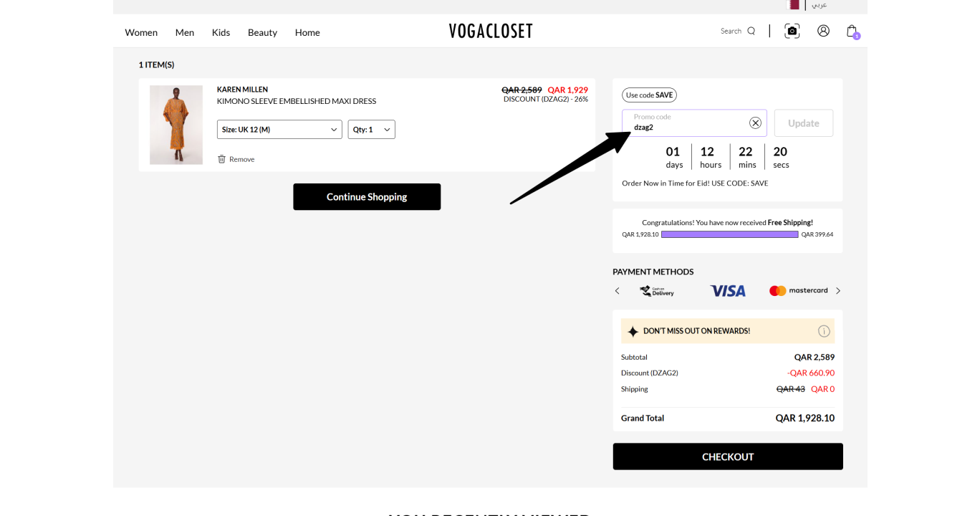Screen dimensions: 980x516
Task: Click the DISCOUNT (DZAG2) - 26% label
Action: pyautogui.click(x=546, y=99)
